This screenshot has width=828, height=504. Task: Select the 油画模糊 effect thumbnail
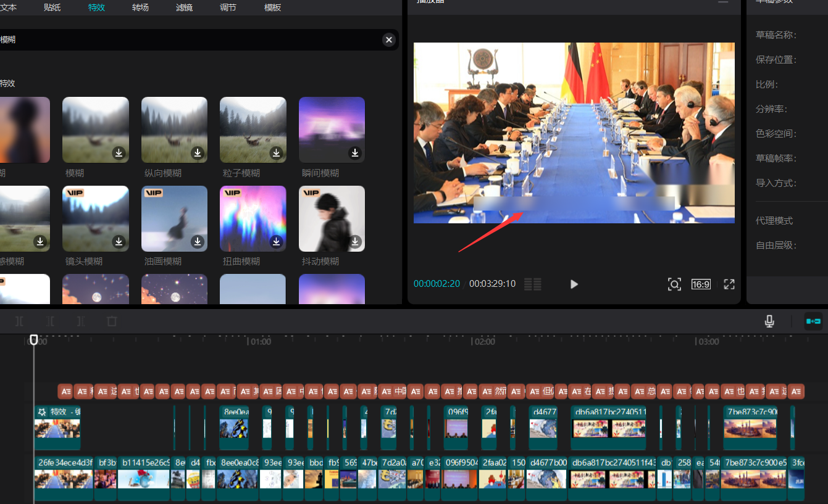point(174,218)
